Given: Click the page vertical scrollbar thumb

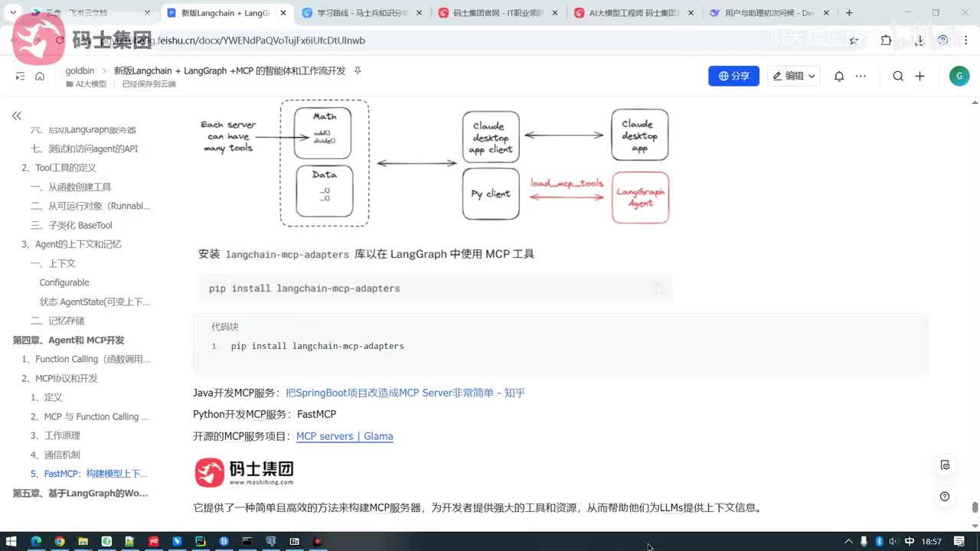Looking at the screenshot, I should pyautogui.click(x=975, y=508).
